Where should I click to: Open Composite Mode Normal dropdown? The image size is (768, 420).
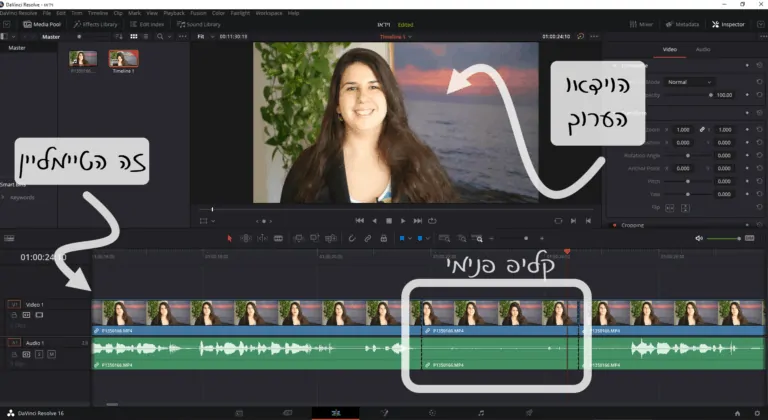(x=689, y=82)
